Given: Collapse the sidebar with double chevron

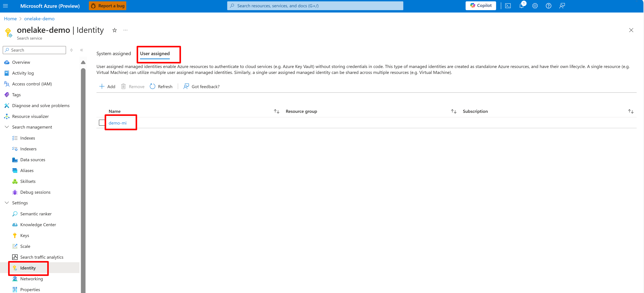Looking at the screenshot, I should click(81, 50).
